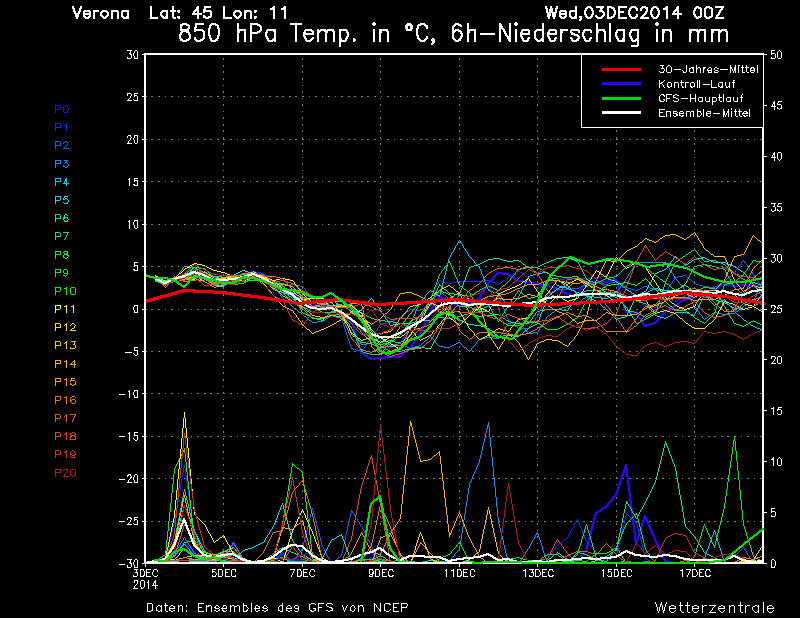This screenshot has height=618, width=800.
Task: Click the Ensemble-Mittel legend text
Action: pyautogui.click(x=704, y=113)
